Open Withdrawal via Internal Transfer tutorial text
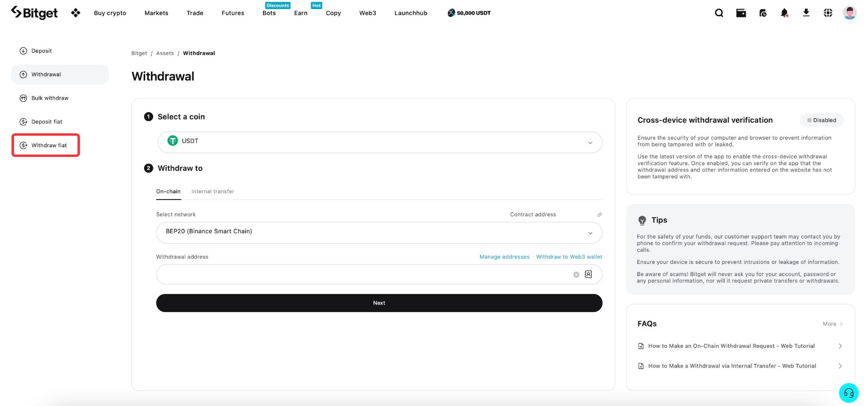 point(732,366)
